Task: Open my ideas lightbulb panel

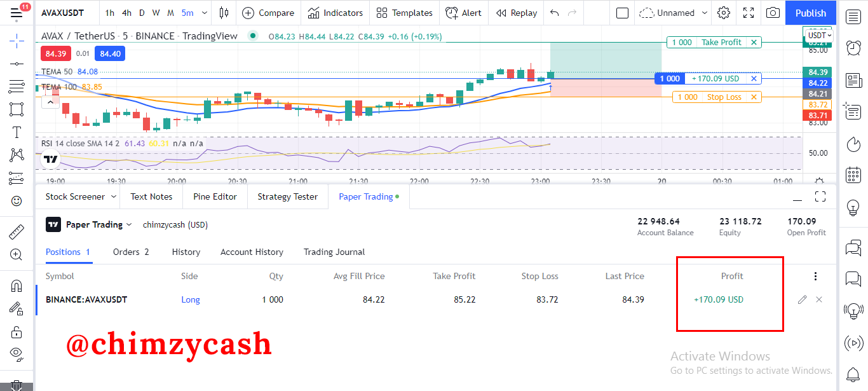Action: 853,207
